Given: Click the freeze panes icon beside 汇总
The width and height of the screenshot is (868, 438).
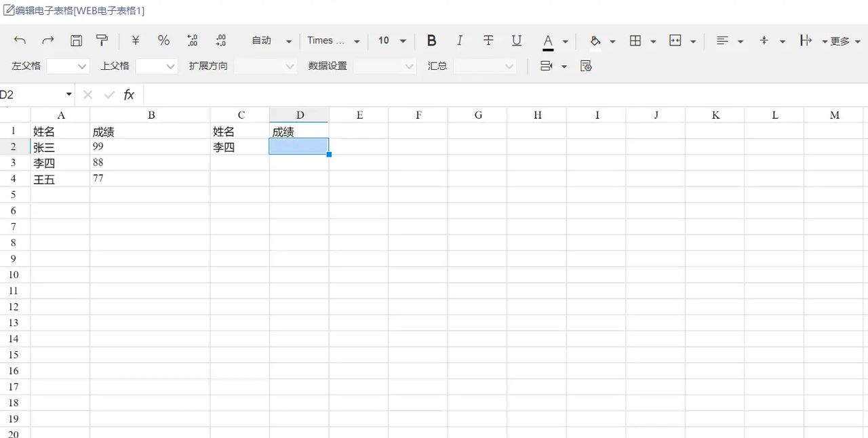Looking at the screenshot, I should pos(546,66).
